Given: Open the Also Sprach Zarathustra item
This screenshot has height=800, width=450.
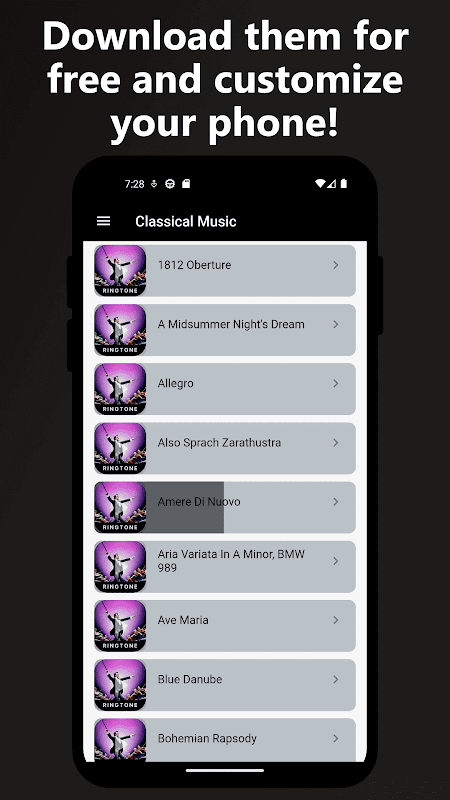Looking at the screenshot, I should pyautogui.click(x=225, y=448).
